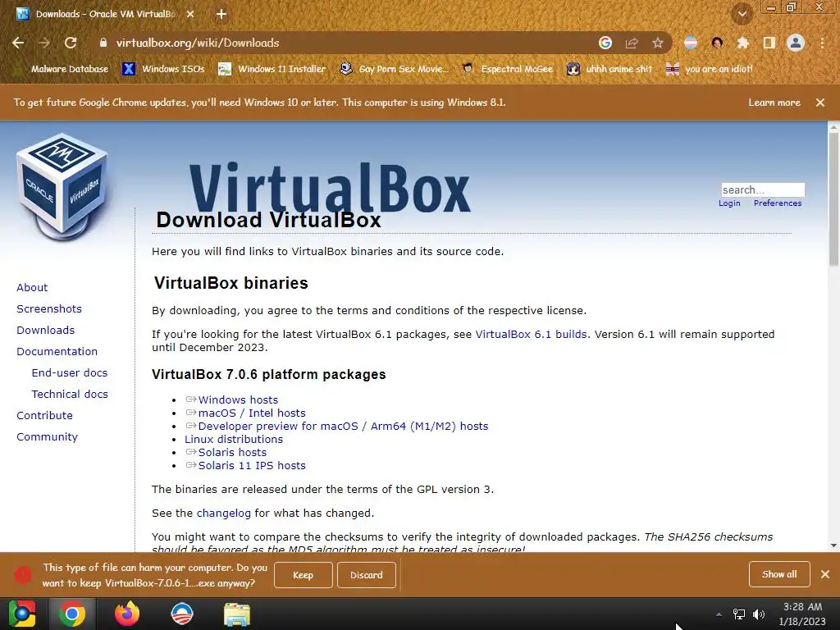Open the Preferences link
This screenshot has width=840, height=630.
click(778, 203)
